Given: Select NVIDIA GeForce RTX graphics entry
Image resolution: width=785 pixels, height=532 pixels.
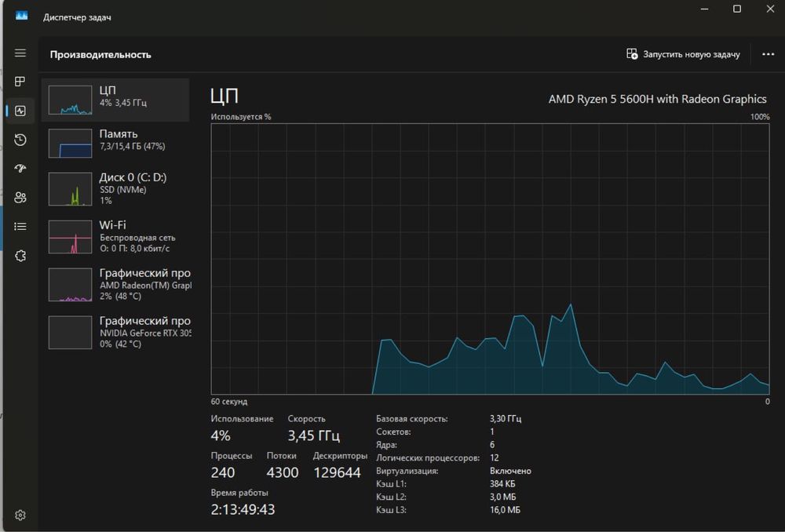Looking at the screenshot, I should (x=115, y=332).
